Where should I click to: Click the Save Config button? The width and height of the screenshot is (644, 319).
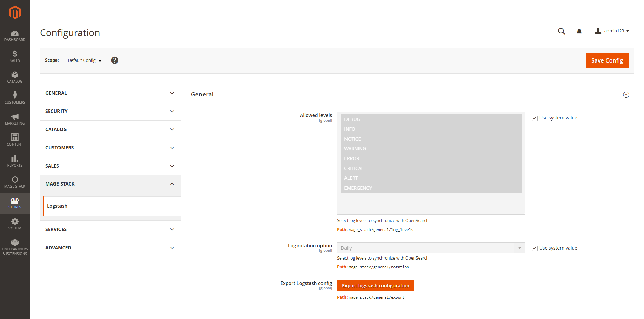[x=607, y=60]
